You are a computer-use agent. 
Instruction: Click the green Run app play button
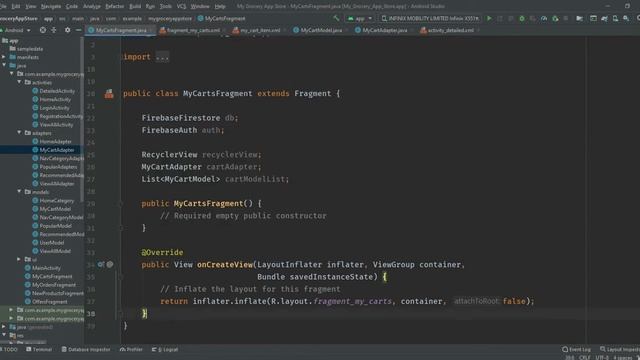[489, 18]
